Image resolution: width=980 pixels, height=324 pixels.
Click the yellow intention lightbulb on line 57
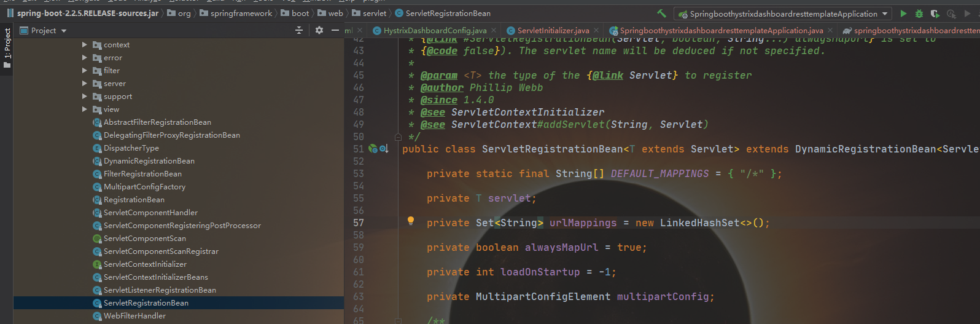pyautogui.click(x=411, y=221)
